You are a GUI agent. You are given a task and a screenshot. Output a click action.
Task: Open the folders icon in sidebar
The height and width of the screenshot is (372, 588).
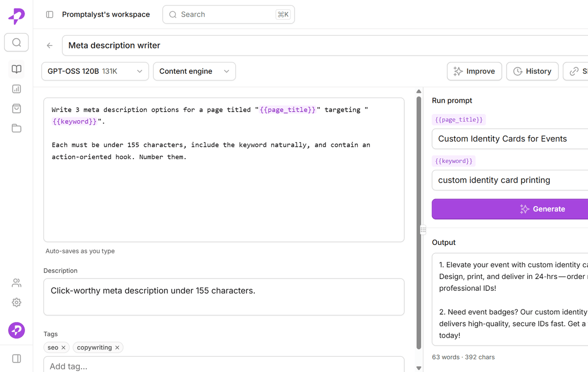(17, 128)
